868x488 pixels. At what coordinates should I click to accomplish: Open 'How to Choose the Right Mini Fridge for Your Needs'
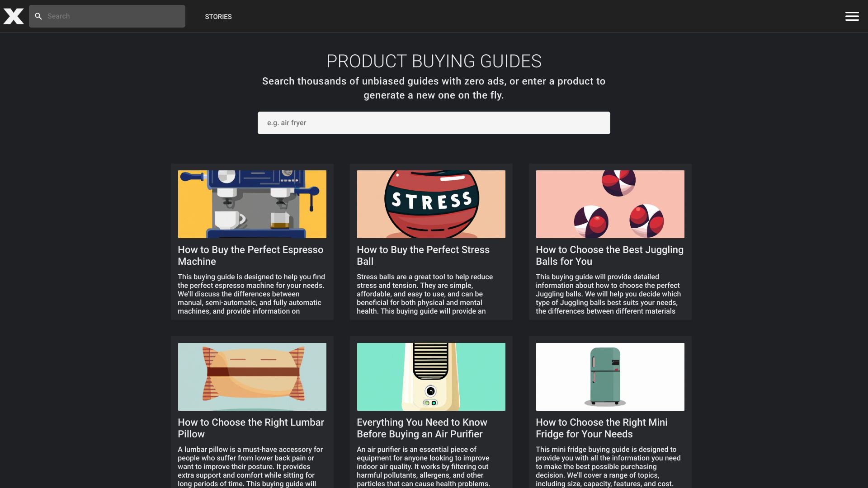pyautogui.click(x=601, y=428)
